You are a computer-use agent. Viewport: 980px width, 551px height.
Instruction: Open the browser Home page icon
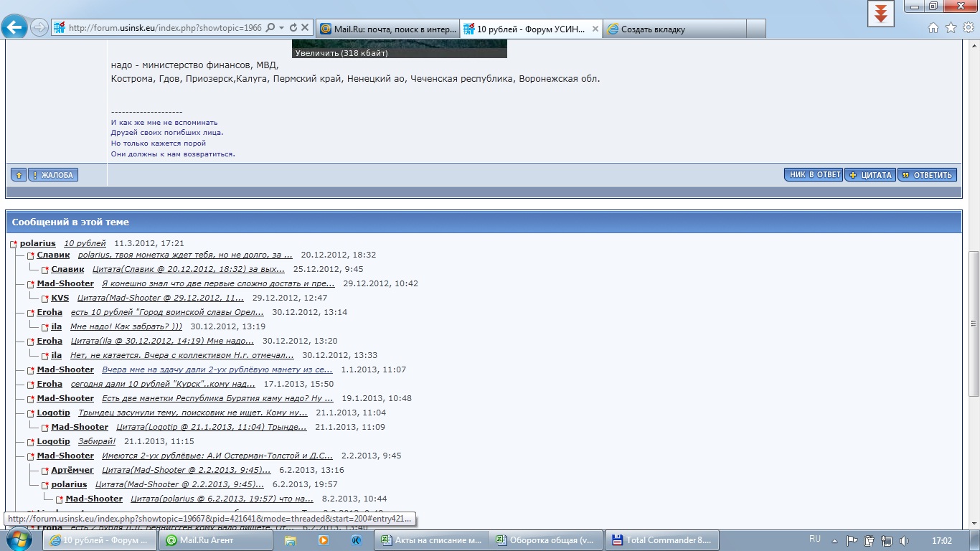[933, 28]
